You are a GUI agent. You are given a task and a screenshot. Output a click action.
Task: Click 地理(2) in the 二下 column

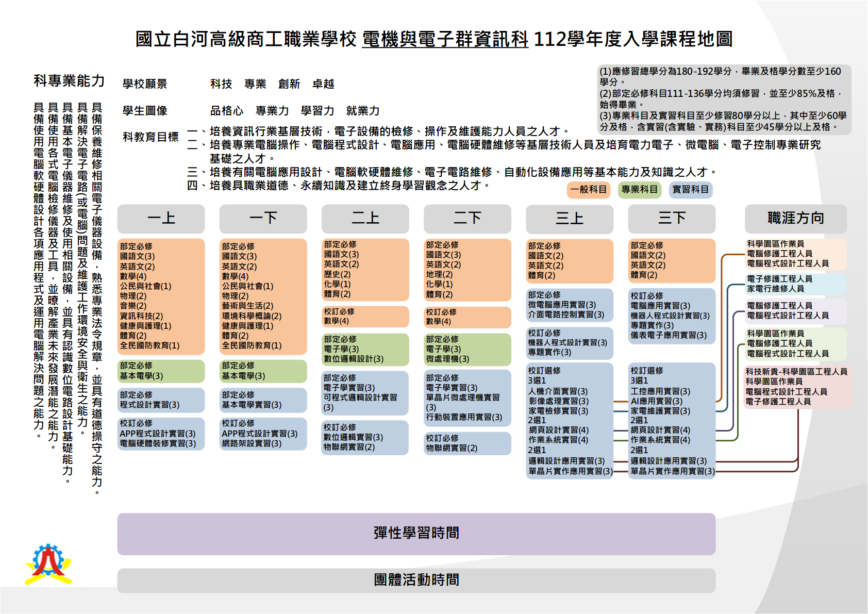439,274
